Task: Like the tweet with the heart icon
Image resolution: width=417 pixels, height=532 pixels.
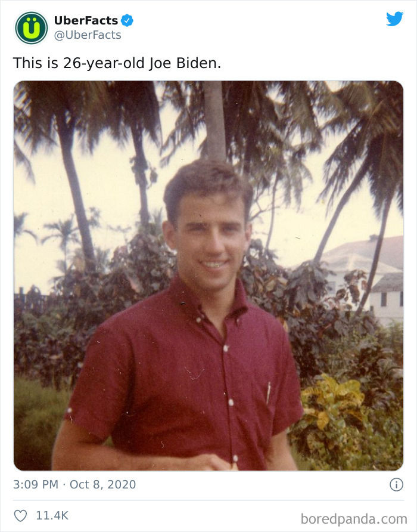Action: [x=20, y=516]
